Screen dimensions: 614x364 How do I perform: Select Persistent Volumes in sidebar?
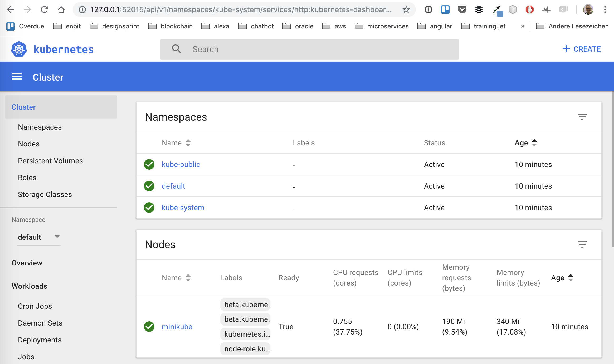50,161
